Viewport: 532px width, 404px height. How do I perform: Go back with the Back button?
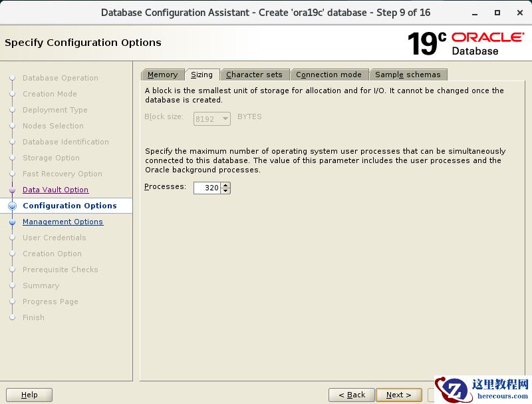[352, 395]
